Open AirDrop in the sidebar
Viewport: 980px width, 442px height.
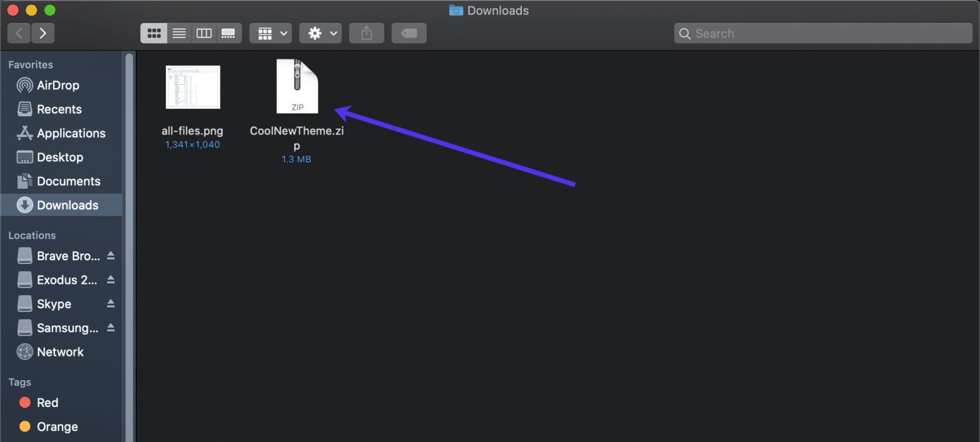57,85
